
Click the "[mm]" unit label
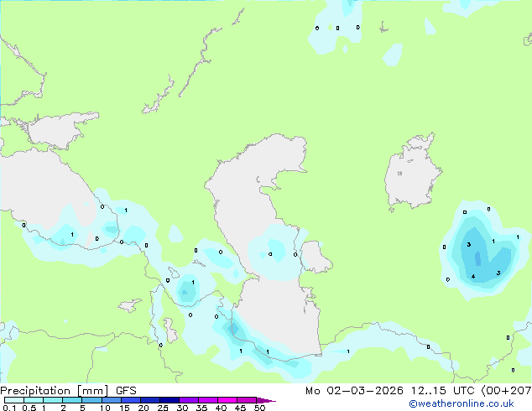(x=92, y=391)
